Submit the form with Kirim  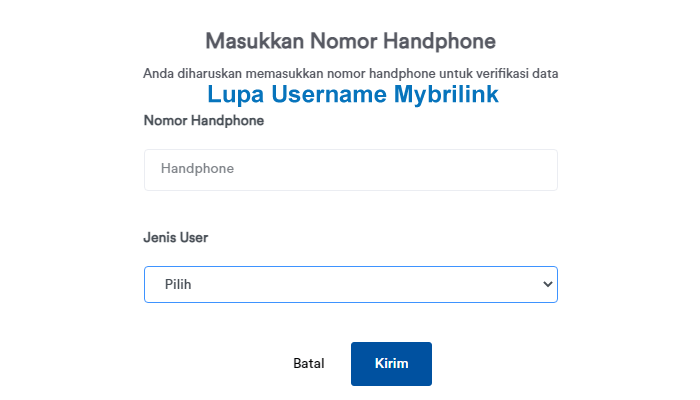point(391,364)
